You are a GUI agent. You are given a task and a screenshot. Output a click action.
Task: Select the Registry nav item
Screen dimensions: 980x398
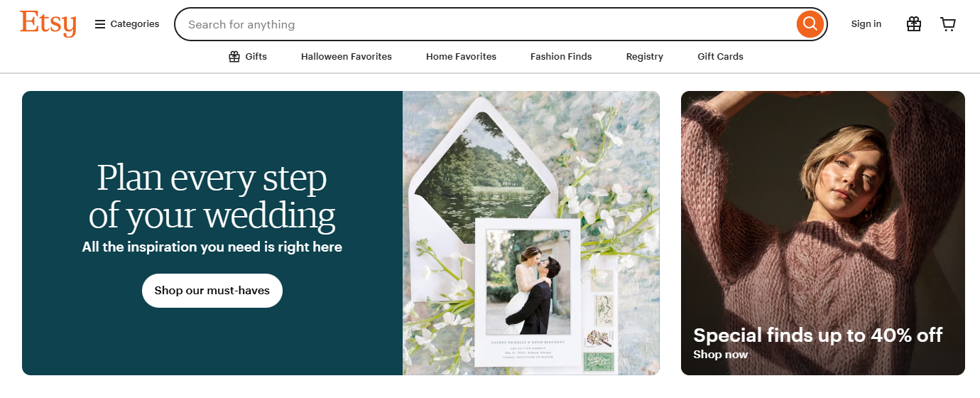(645, 57)
